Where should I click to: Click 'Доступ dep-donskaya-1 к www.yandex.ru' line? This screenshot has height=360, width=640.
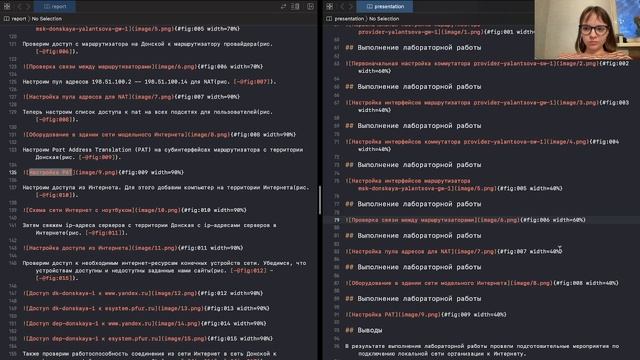point(145,323)
